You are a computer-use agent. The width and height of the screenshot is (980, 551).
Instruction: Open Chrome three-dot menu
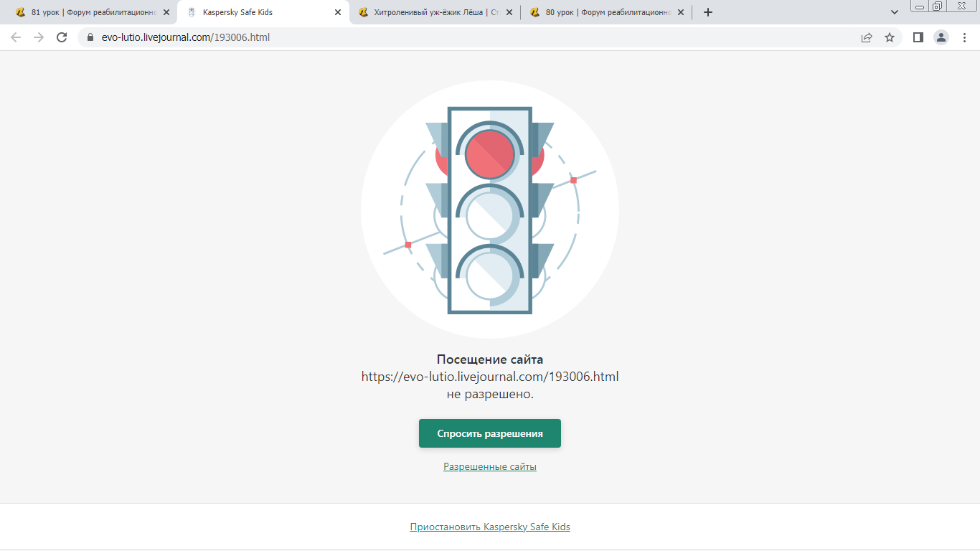coord(964,37)
